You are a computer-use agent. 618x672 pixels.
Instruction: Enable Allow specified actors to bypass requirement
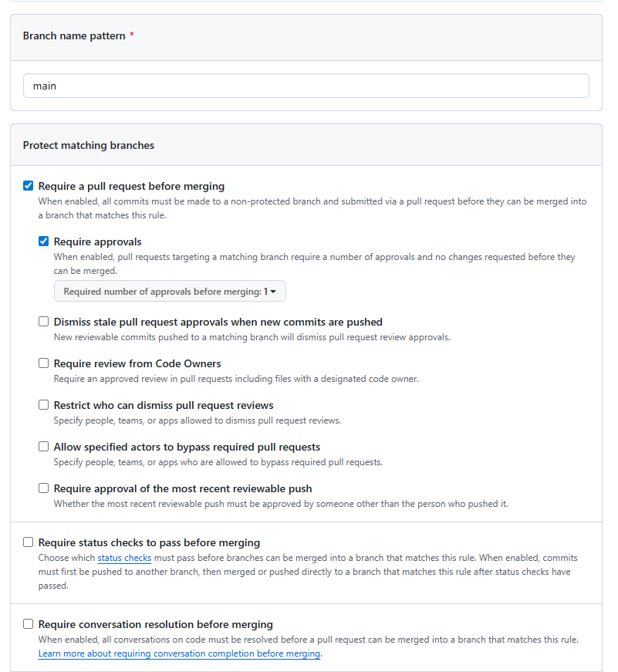click(44, 447)
